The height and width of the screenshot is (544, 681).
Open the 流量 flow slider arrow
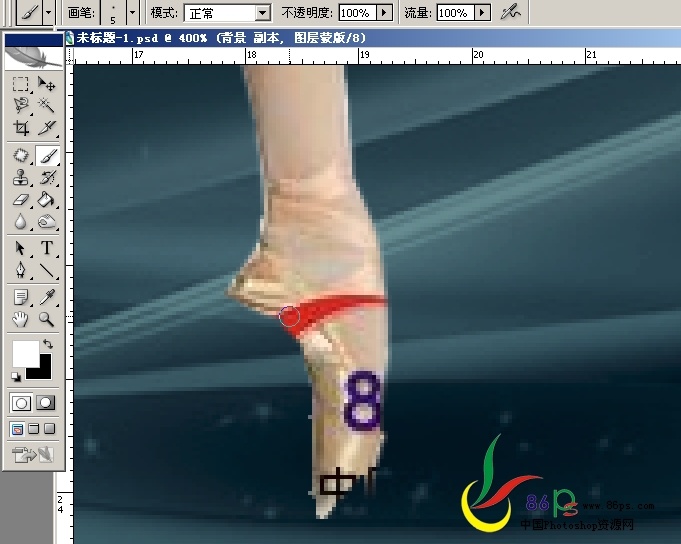(482, 13)
